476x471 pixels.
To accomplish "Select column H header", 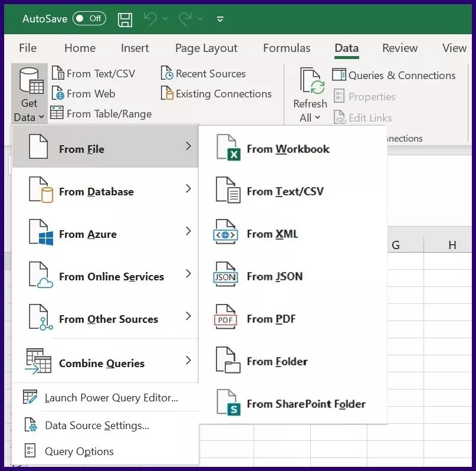I will pos(452,245).
